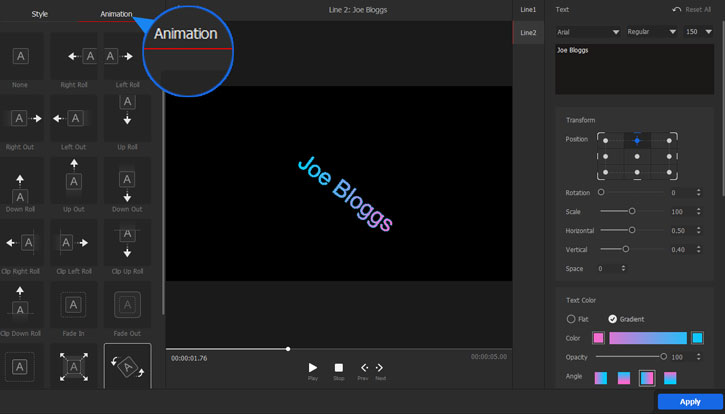Select Line1 in the line list
The image size is (725, 414).
pyautogui.click(x=528, y=10)
